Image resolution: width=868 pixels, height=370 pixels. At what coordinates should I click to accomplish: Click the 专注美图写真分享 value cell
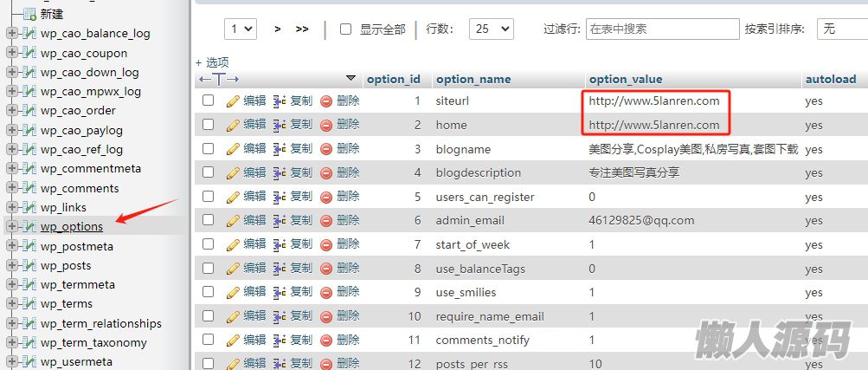[633, 172]
